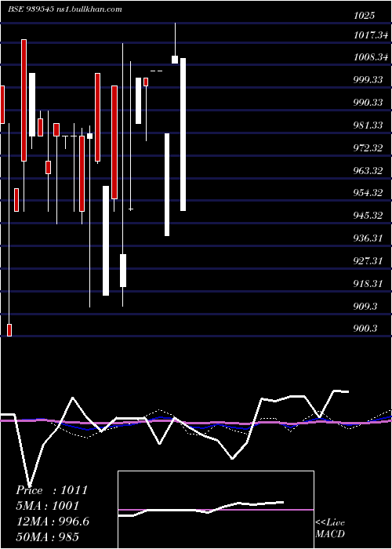
Task: Click the 927.31 price axis label
Action: [368, 261]
